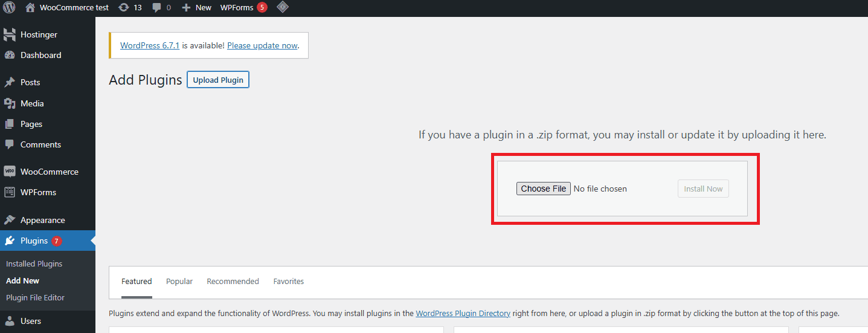Click the Appearance paintbrush icon
The image size is (868, 333).
coord(10,220)
